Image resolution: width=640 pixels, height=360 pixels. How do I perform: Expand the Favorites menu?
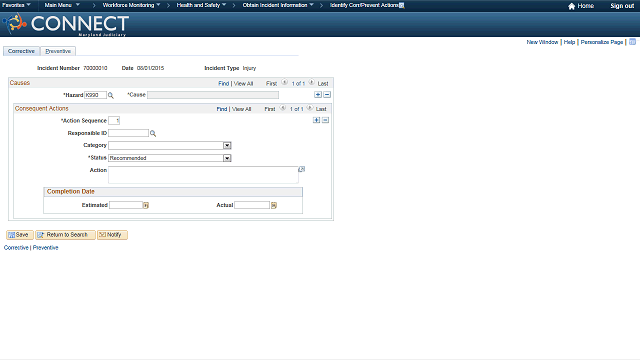pos(16,5)
